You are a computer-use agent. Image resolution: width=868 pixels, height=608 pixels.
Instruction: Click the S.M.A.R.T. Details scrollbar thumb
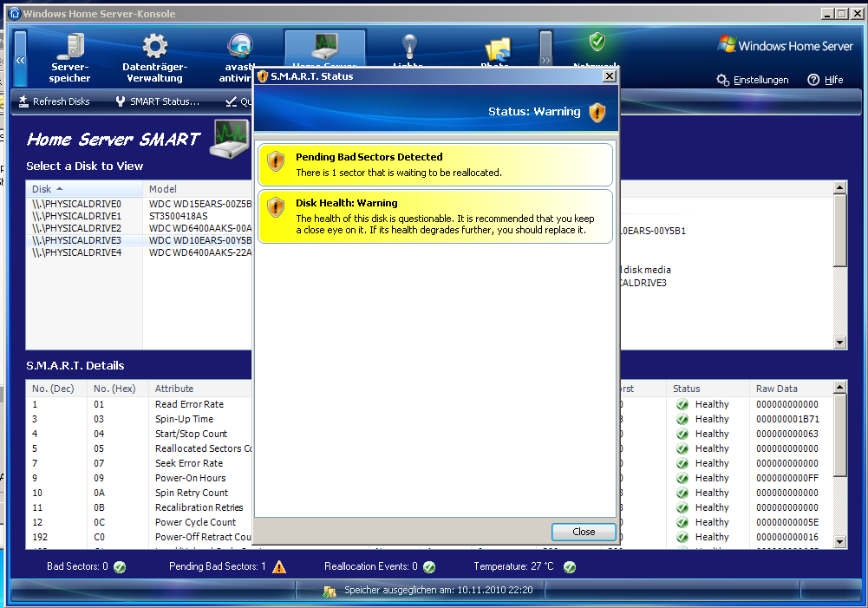pos(839,435)
